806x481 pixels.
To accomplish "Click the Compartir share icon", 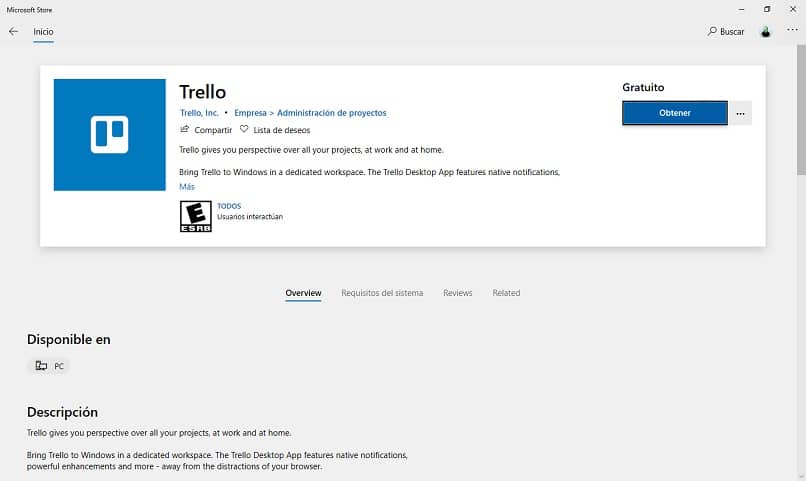I will coord(184,130).
